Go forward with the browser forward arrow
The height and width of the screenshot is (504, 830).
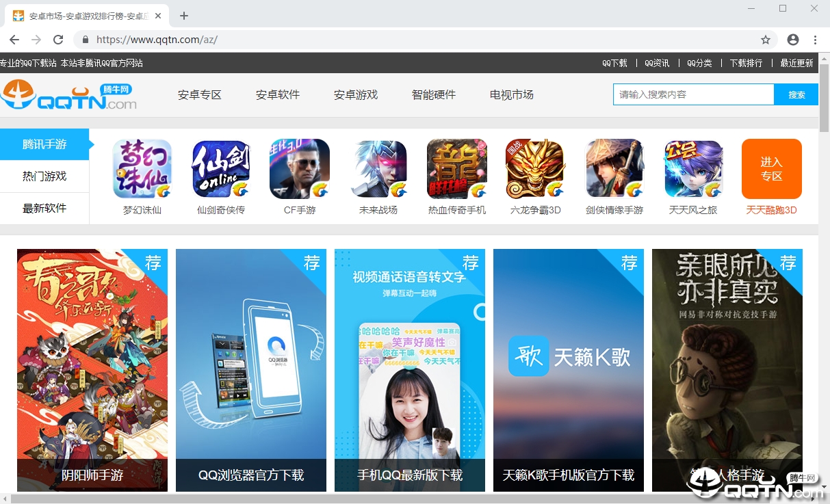click(36, 40)
